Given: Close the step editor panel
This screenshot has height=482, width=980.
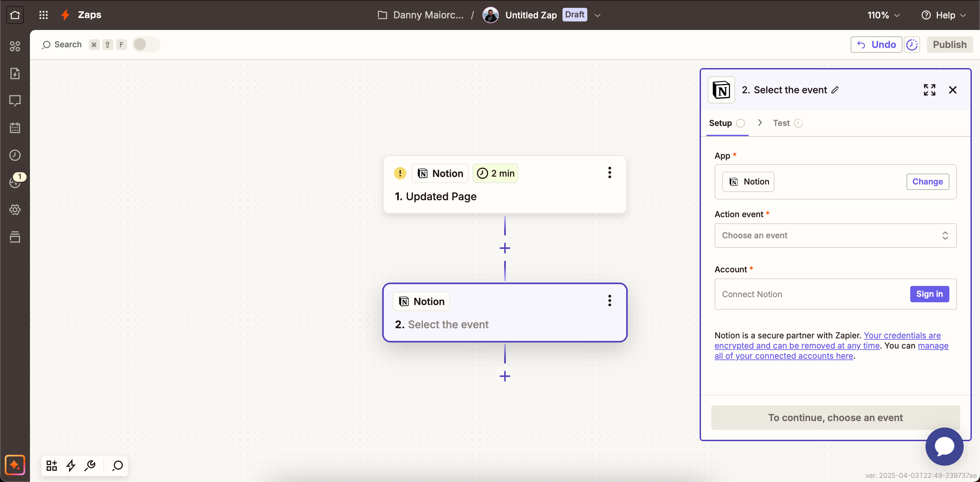Looking at the screenshot, I should coord(953,90).
